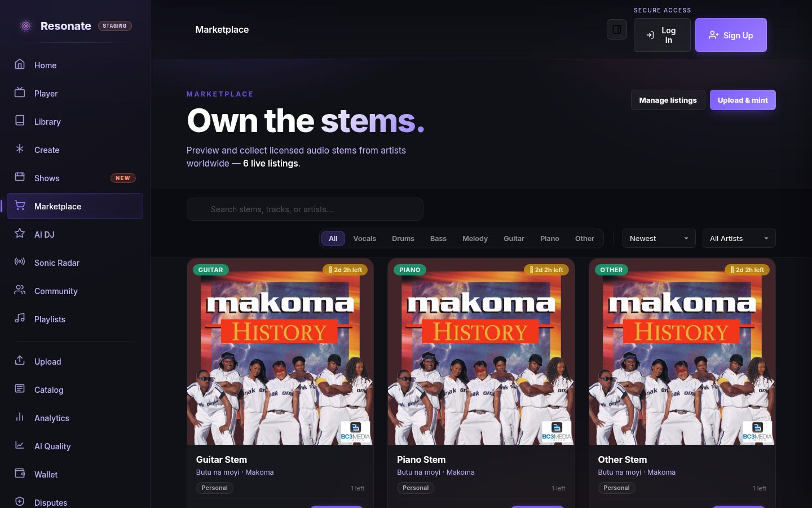Click Personal license tag on Piano Stem
The width and height of the screenshot is (812, 508).
[416, 488]
